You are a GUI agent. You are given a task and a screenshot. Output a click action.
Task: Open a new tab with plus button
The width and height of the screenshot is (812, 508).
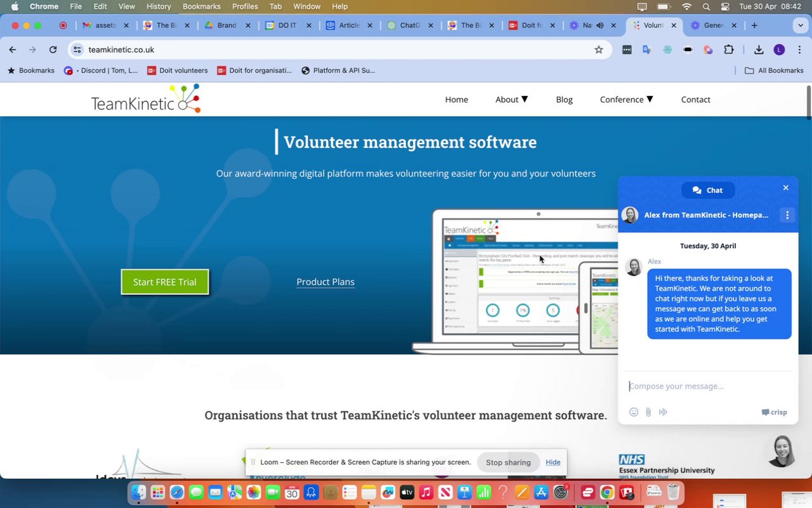pyautogui.click(x=754, y=25)
